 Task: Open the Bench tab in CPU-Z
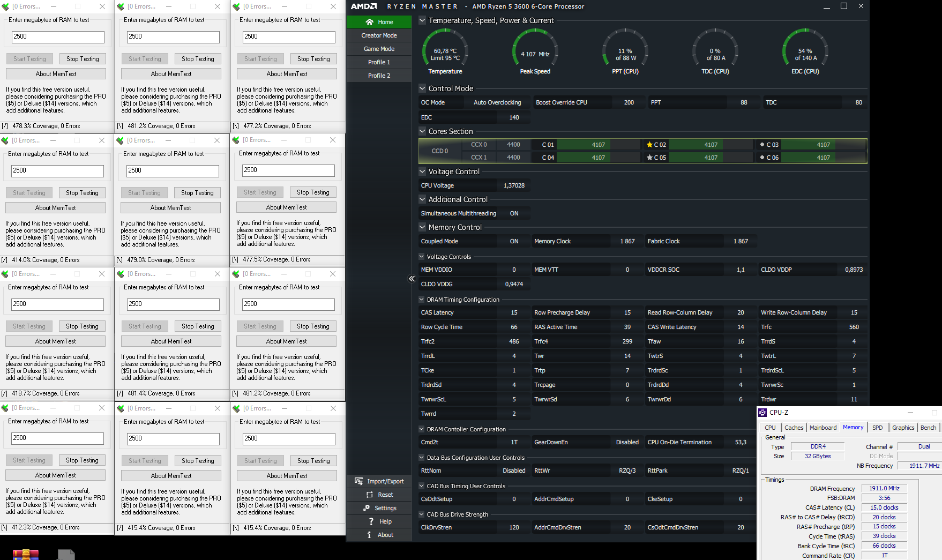click(928, 428)
